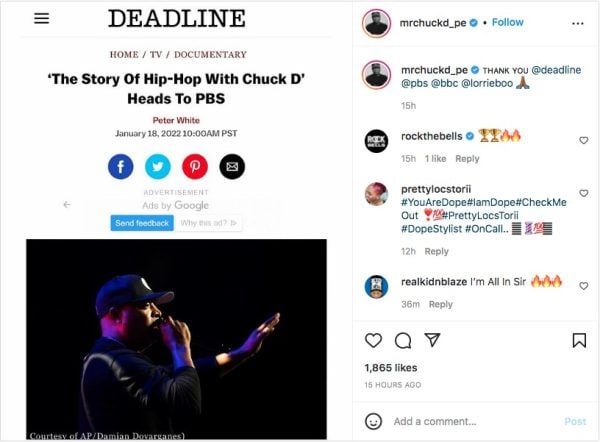This screenshot has width=600, height=442.
Task: Go back with ad arrow icon
Action: coord(67,205)
